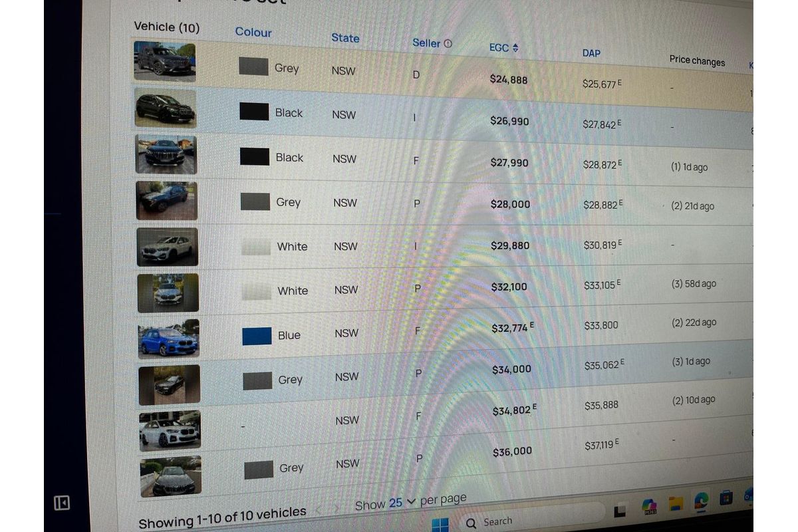Click the Grey swatch in the $24,888 row
Screen dimensions: 798x532
(x=253, y=66)
